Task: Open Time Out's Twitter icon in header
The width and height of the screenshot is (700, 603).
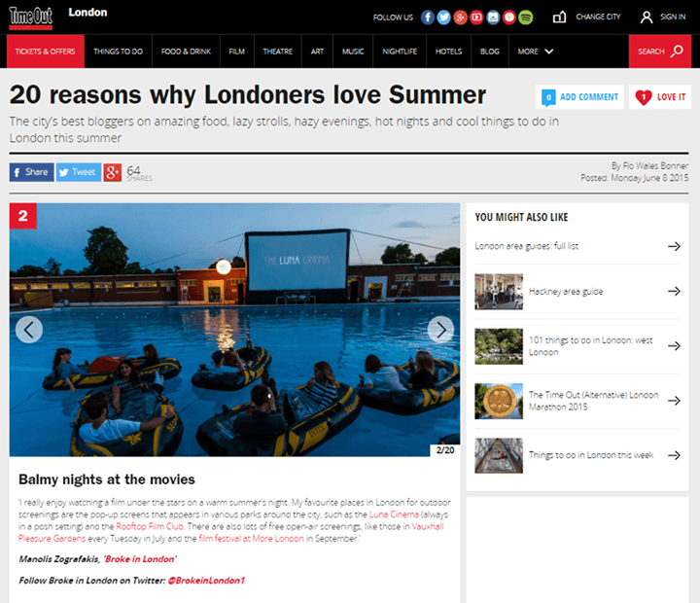Action: click(443, 18)
